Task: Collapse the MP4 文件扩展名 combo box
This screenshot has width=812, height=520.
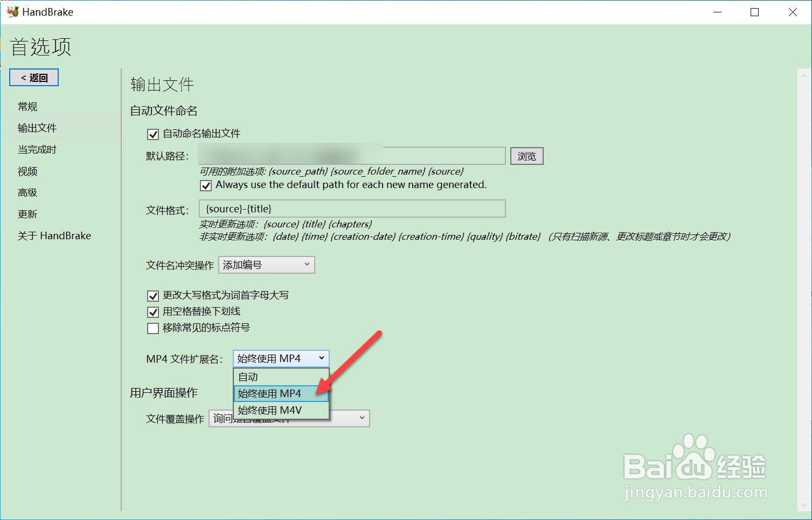Action: click(281, 358)
